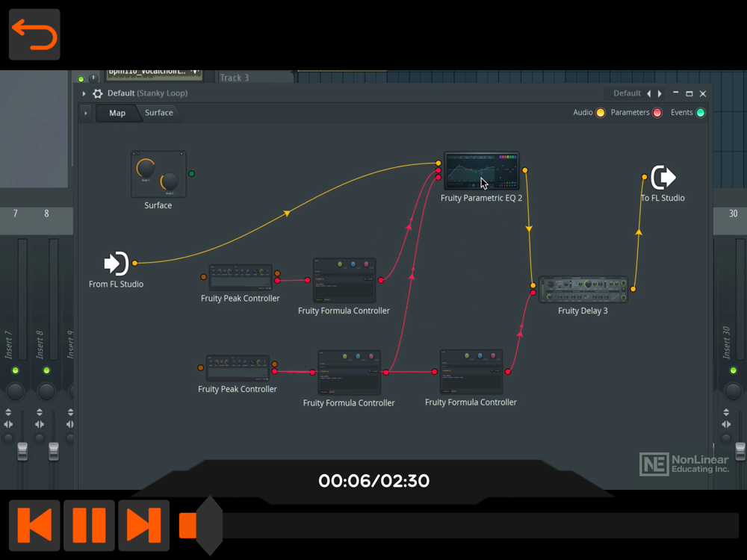Click the video progress scrubber handle
Image resolution: width=747 pixels, height=560 pixels.
click(x=210, y=525)
